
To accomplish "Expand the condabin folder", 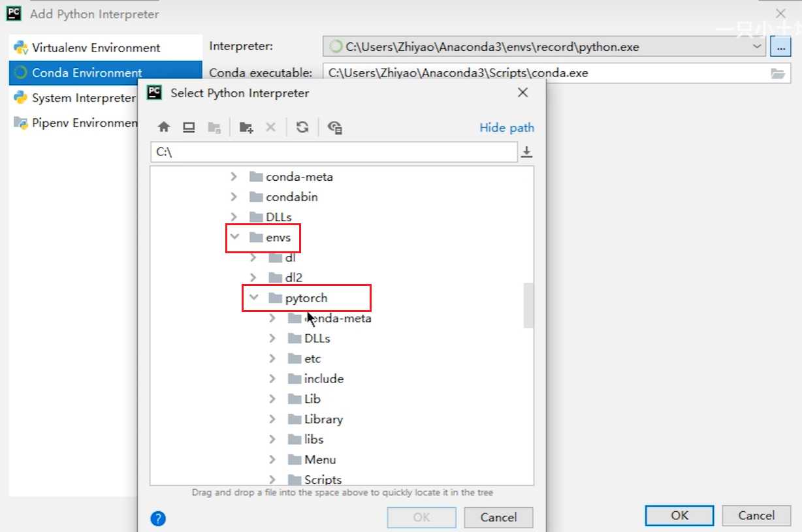I will [234, 197].
